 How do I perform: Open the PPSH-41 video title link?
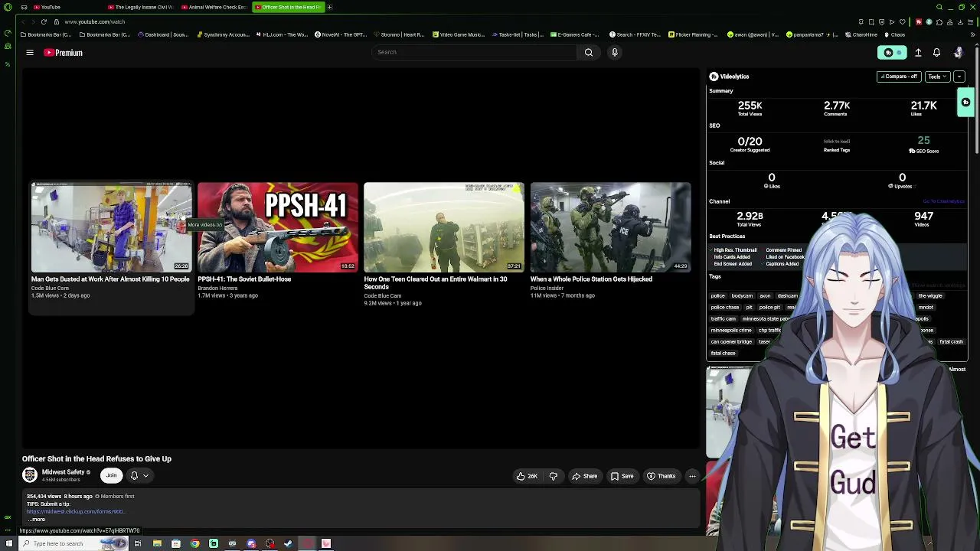pyautogui.click(x=244, y=279)
